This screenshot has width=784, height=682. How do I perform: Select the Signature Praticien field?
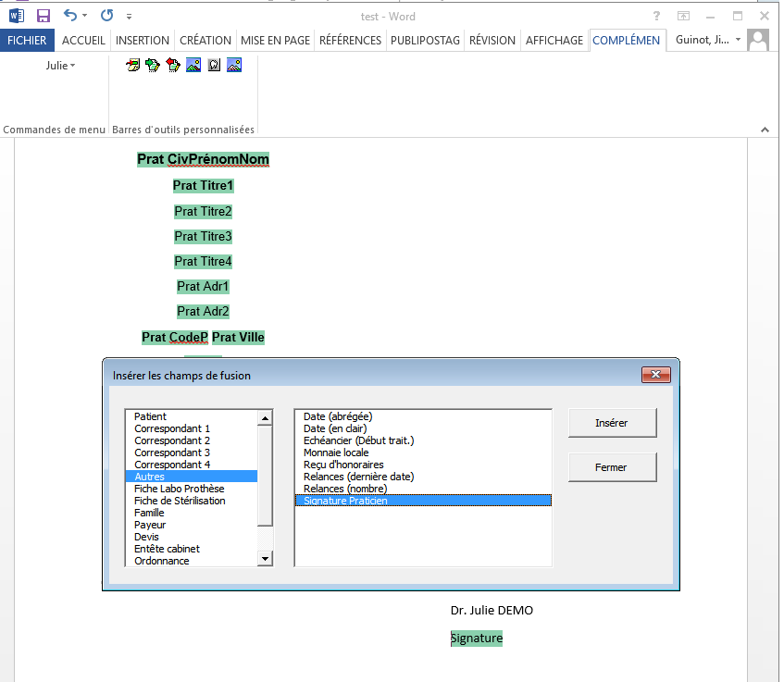(x=424, y=501)
